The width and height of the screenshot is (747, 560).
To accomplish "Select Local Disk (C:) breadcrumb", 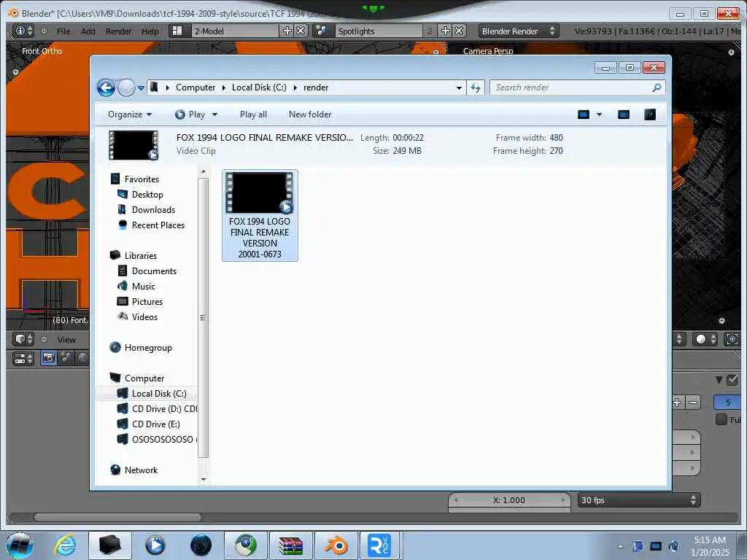I will (x=259, y=87).
